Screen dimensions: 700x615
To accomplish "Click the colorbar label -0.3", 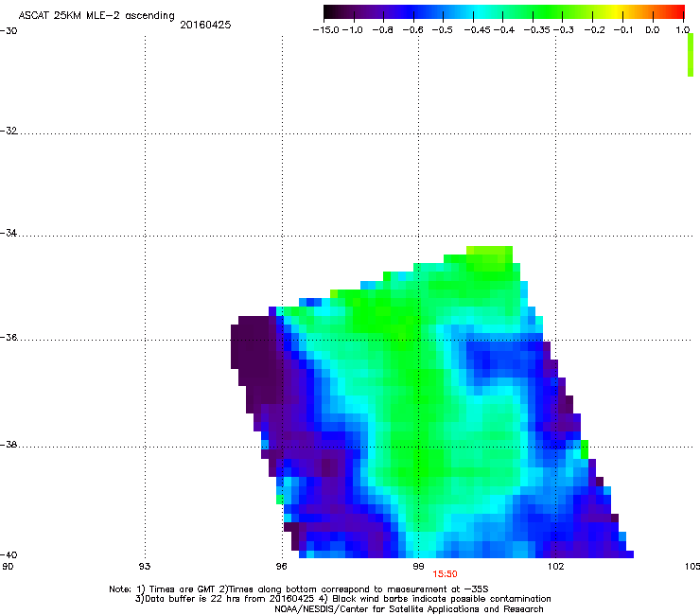I will [564, 30].
